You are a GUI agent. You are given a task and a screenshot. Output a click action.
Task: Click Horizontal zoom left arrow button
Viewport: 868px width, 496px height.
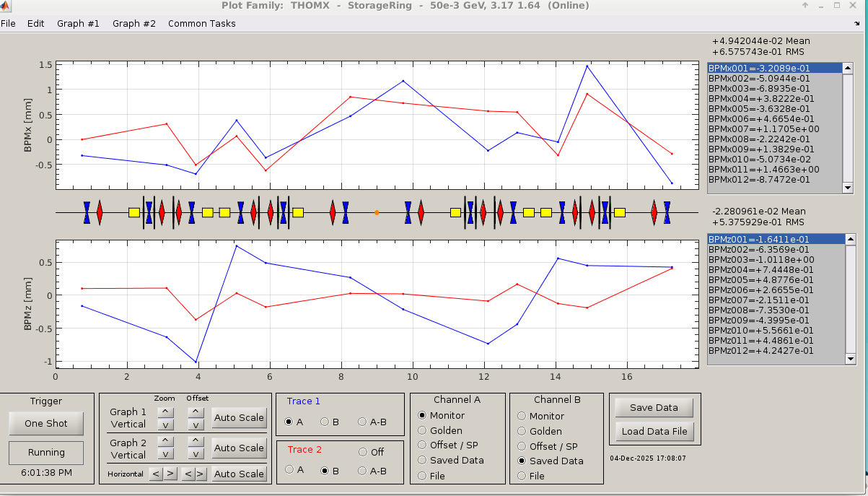155,474
